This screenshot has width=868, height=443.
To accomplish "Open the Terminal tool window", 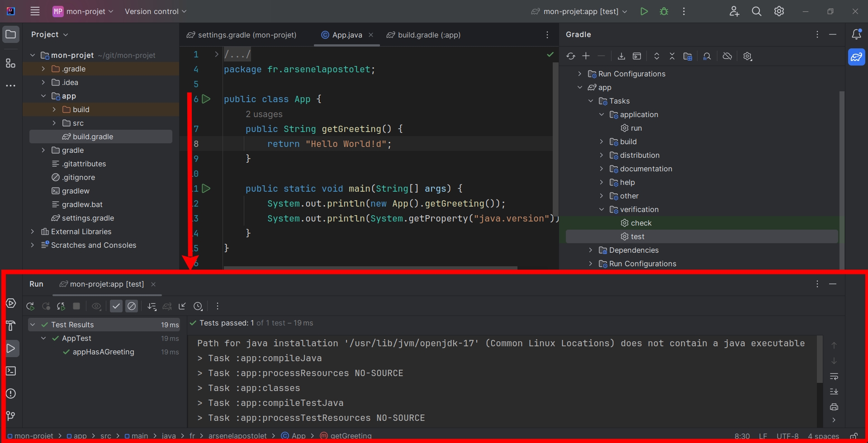I will point(11,371).
